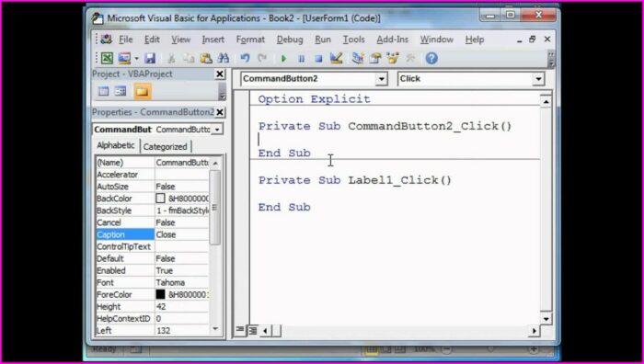Image resolution: width=644 pixels, height=364 pixels.
Task: Click the View Microsoft Excel icon
Action: [x=107, y=58]
